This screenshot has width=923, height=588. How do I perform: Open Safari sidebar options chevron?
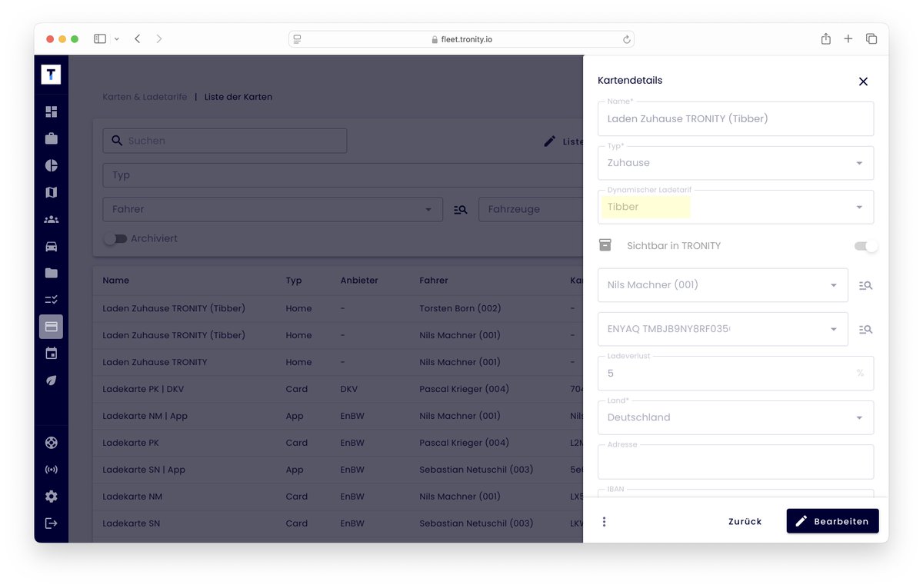(x=117, y=38)
